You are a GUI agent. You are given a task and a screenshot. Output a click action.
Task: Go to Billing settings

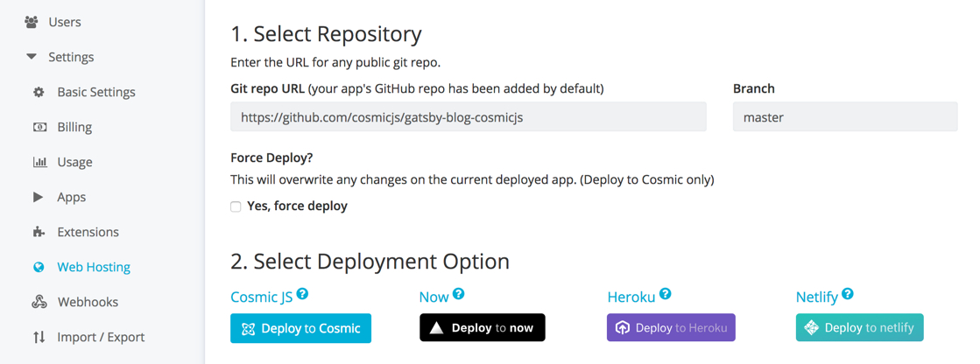[x=74, y=128]
